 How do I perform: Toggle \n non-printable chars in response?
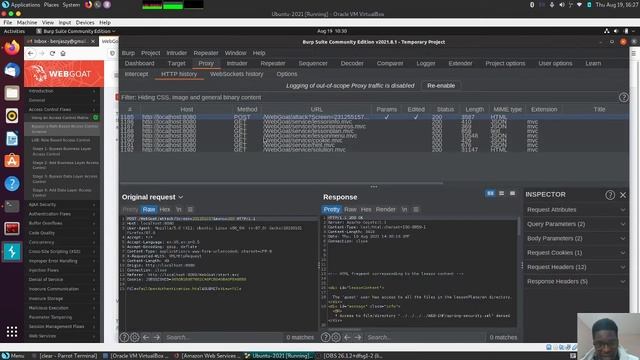tap(404, 209)
